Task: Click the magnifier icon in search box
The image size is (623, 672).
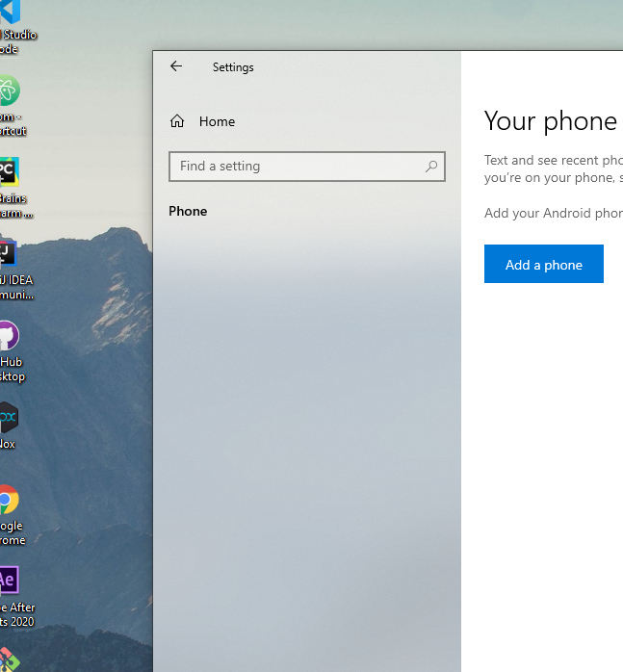Action: click(431, 167)
